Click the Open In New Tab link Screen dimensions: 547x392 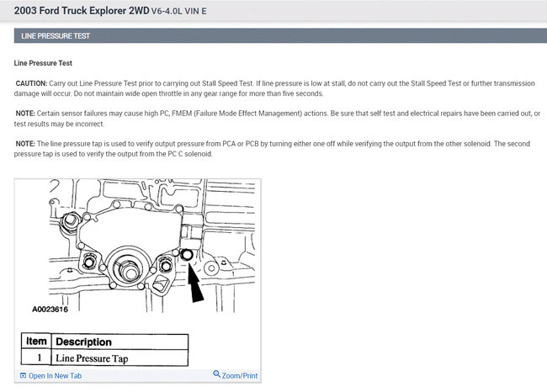tap(55, 376)
